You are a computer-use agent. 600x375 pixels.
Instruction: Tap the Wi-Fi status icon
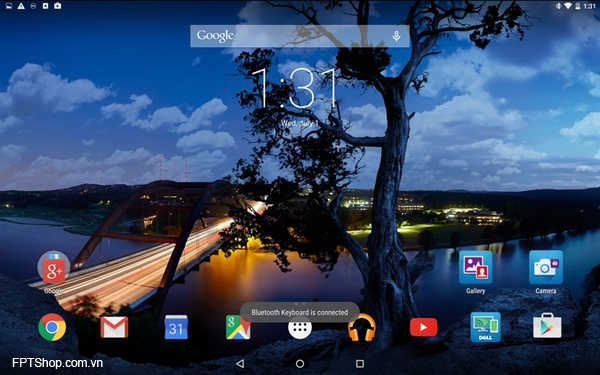[568, 6]
